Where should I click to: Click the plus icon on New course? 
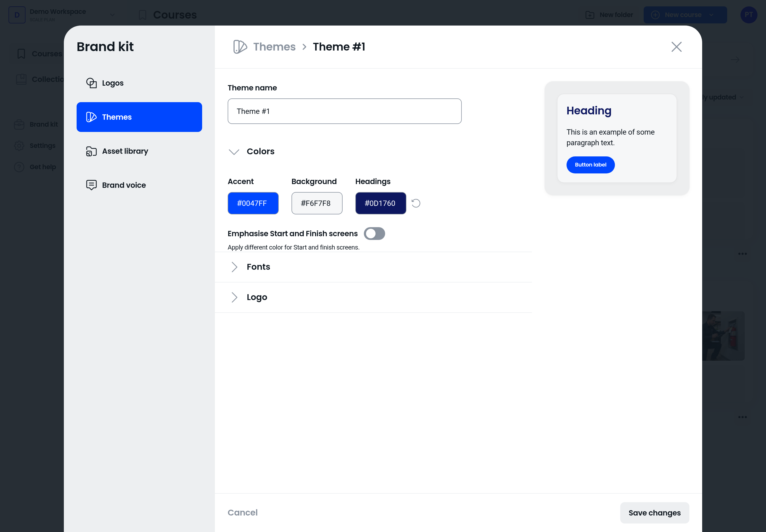655,15
